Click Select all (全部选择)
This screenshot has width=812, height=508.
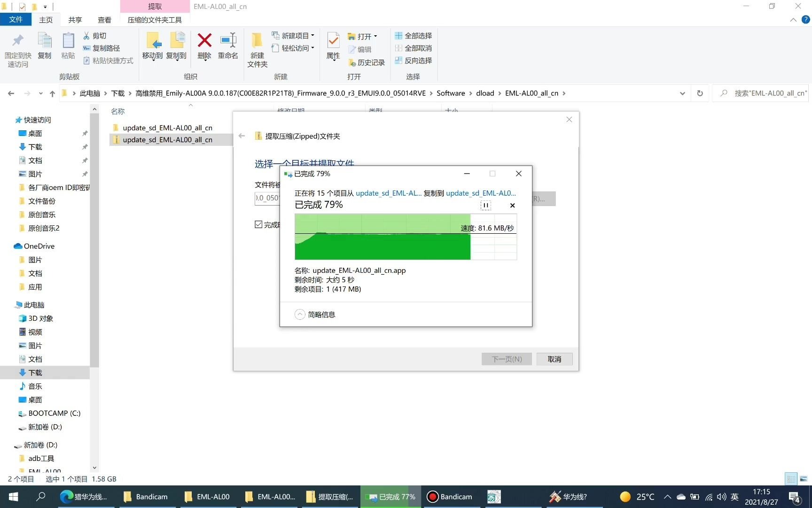point(414,36)
